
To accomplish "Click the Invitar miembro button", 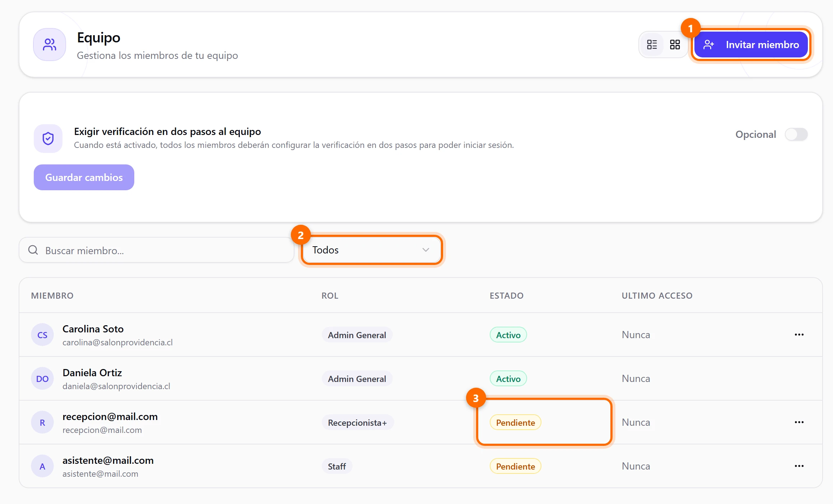I will pos(751,45).
